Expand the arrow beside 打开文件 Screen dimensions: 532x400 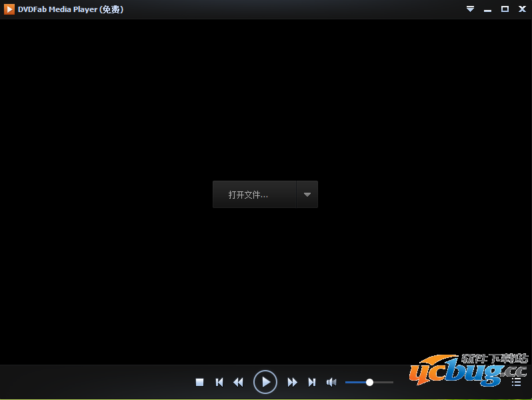[x=307, y=195]
